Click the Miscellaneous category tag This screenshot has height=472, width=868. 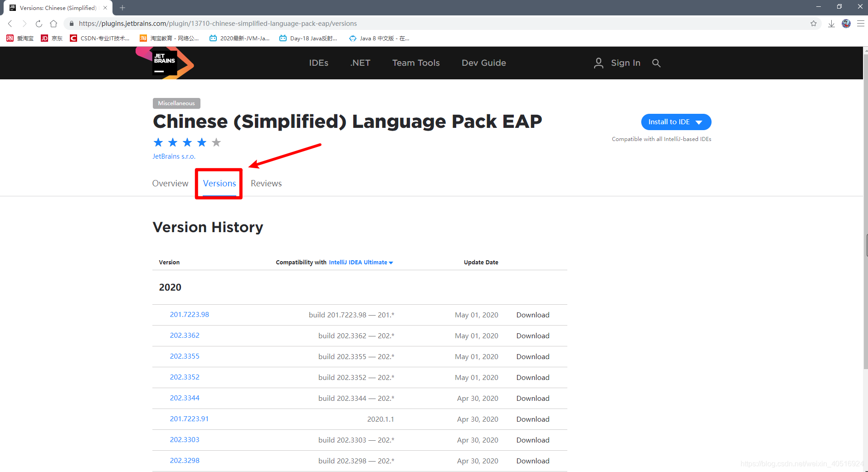click(x=176, y=103)
